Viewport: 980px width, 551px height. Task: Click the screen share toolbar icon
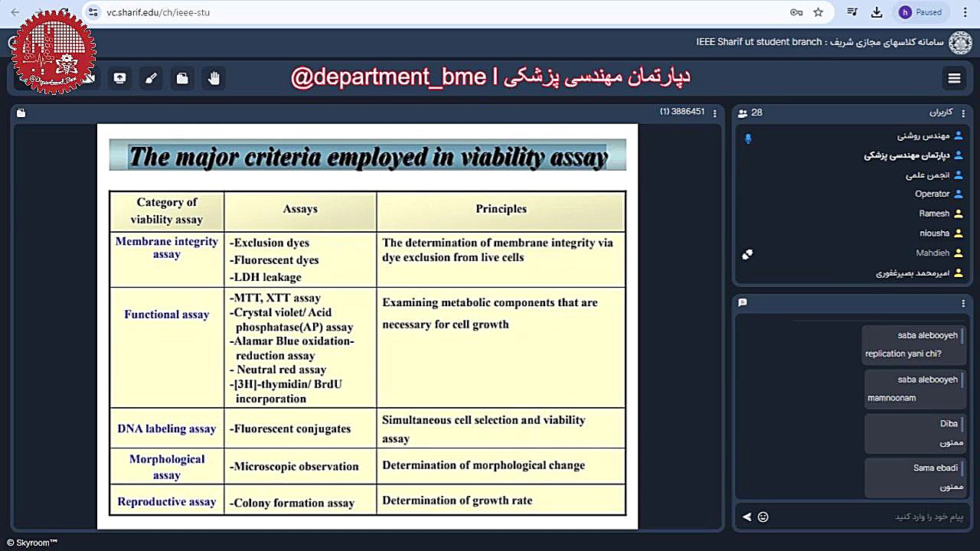(119, 78)
